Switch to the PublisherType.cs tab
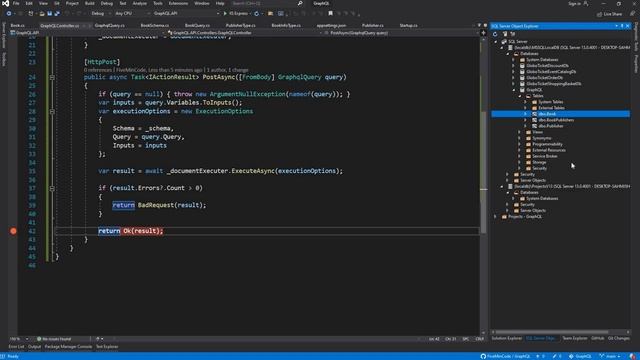The image size is (640, 360). (x=240, y=25)
